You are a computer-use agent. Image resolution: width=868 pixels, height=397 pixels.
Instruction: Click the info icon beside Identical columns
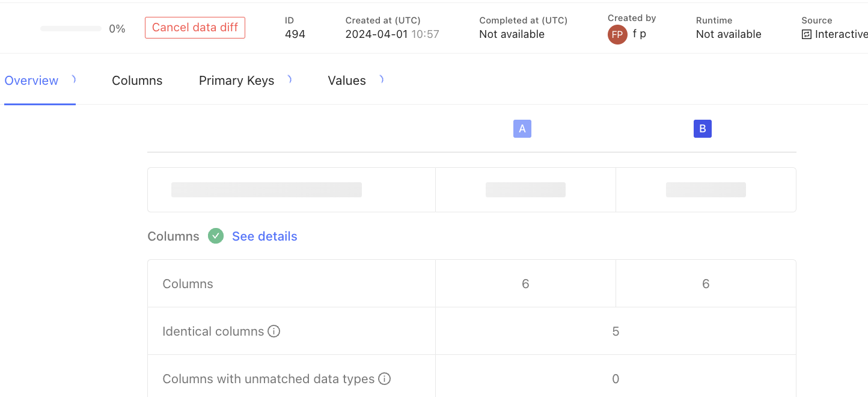pos(274,331)
